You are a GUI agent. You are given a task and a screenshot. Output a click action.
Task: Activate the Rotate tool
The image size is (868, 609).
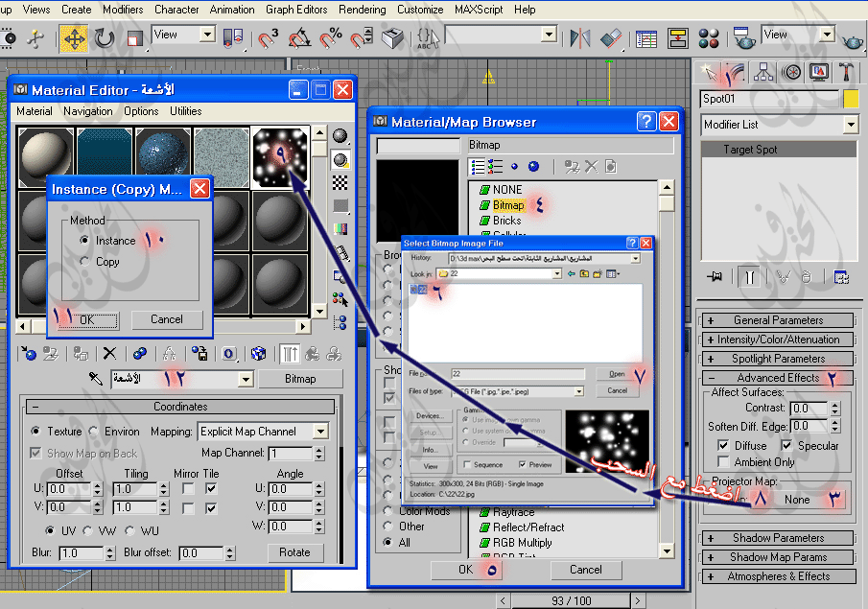[x=104, y=38]
